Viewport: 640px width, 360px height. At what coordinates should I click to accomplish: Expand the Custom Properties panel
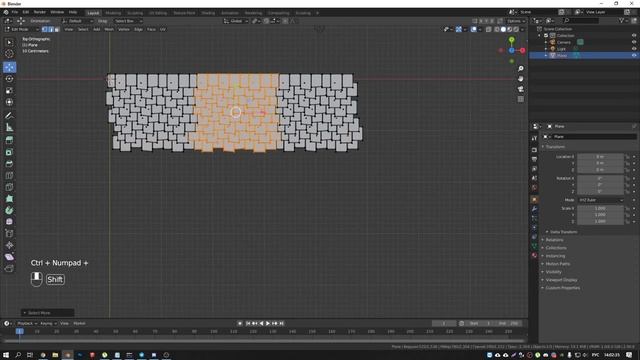[x=562, y=288]
